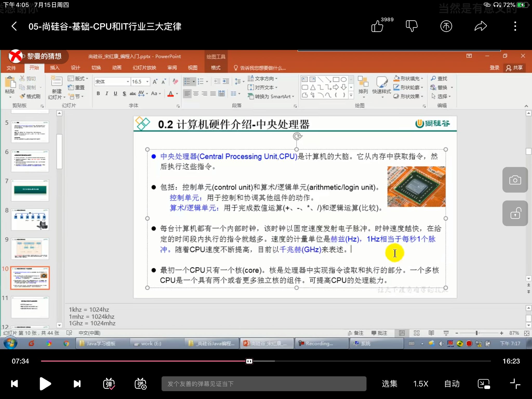532x399 pixels.
Task: Open the 形状效果 shape effects dropdown
Action: point(409,96)
